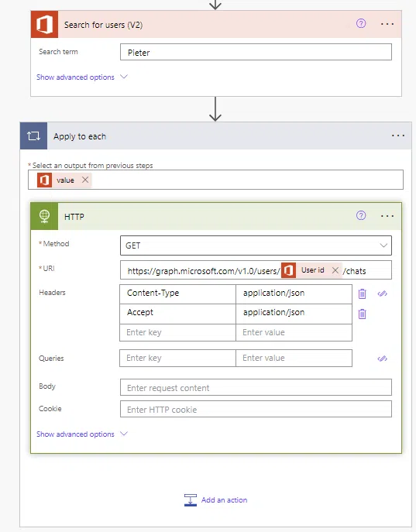Image resolution: width=416 pixels, height=532 pixels.
Task: Click the HTTP globe icon
Action: pyautogui.click(x=44, y=217)
